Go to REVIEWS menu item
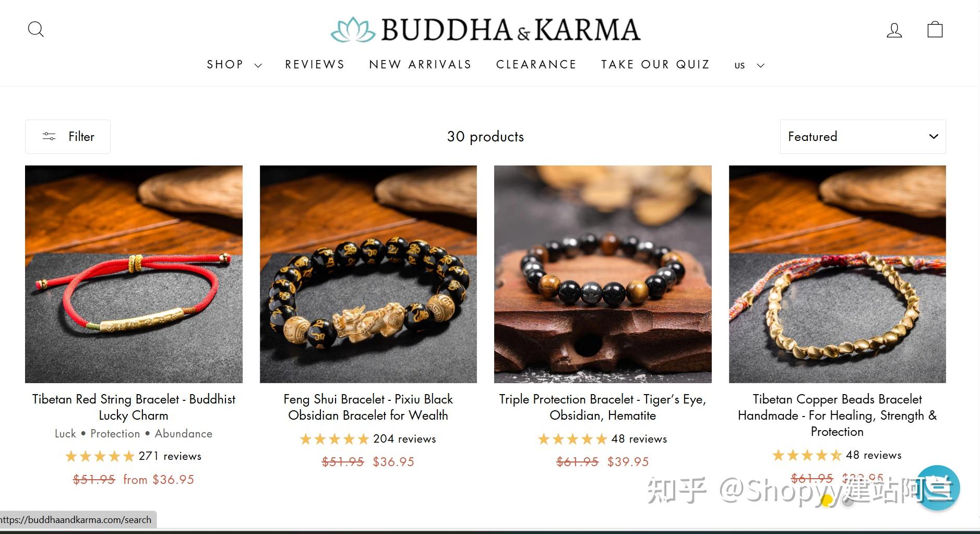 click(x=315, y=64)
